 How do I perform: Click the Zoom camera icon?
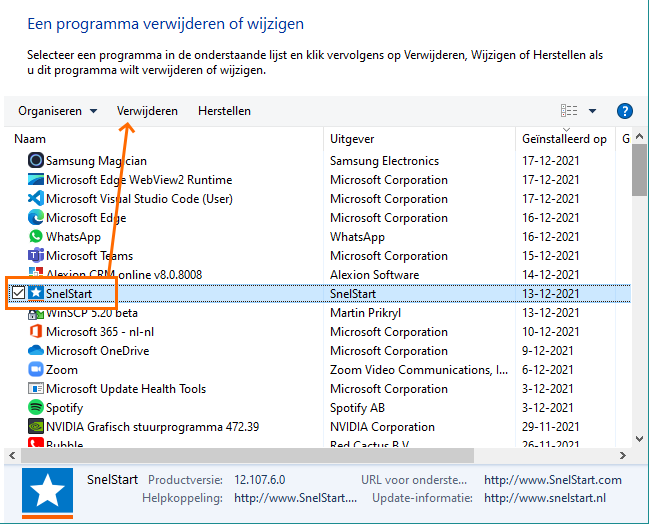click(36, 369)
